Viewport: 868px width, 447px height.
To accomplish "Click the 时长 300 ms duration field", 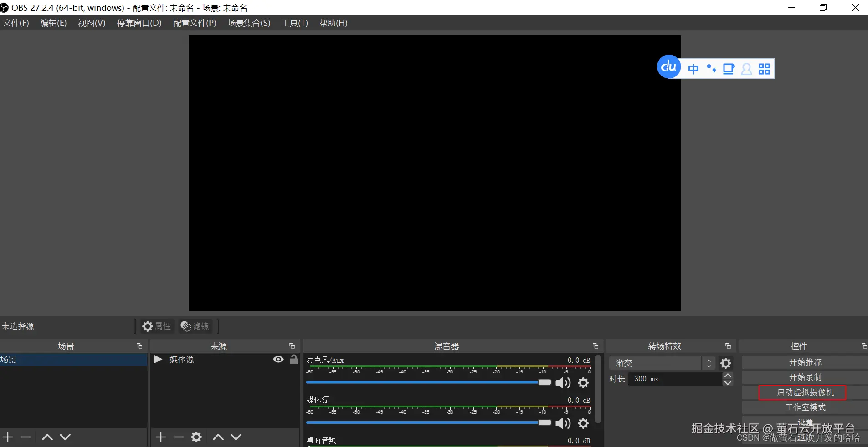I will (x=675, y=379).
